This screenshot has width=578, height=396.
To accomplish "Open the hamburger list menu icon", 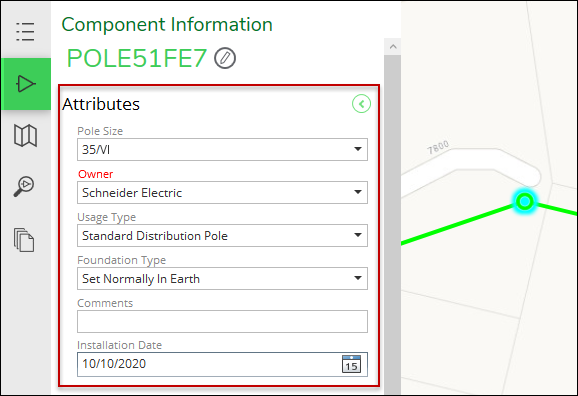I will [25, 31].
